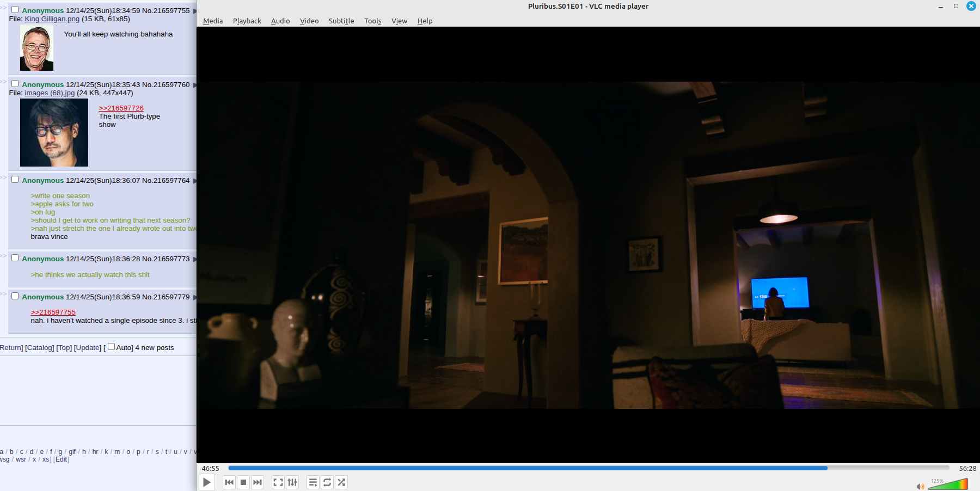Open the Media menu

pos(213,21)
